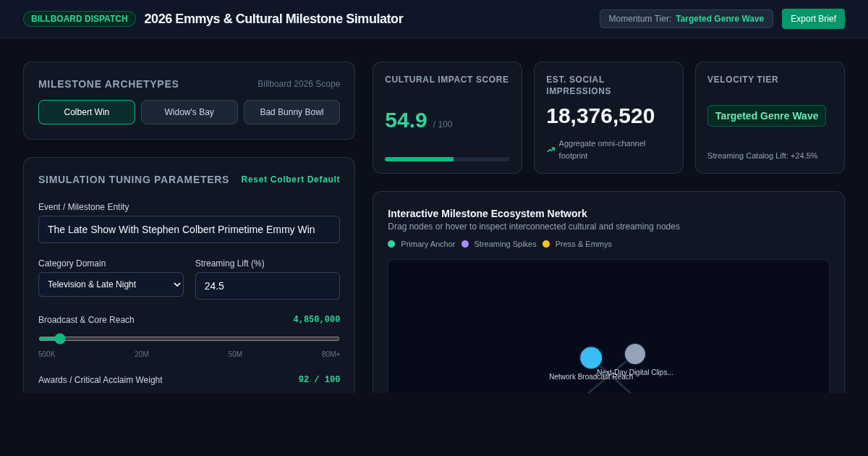Image resolution: width=868 pixels, height=456 pixels.
Task: Click the 50M slider tick label
Action: 236,355
